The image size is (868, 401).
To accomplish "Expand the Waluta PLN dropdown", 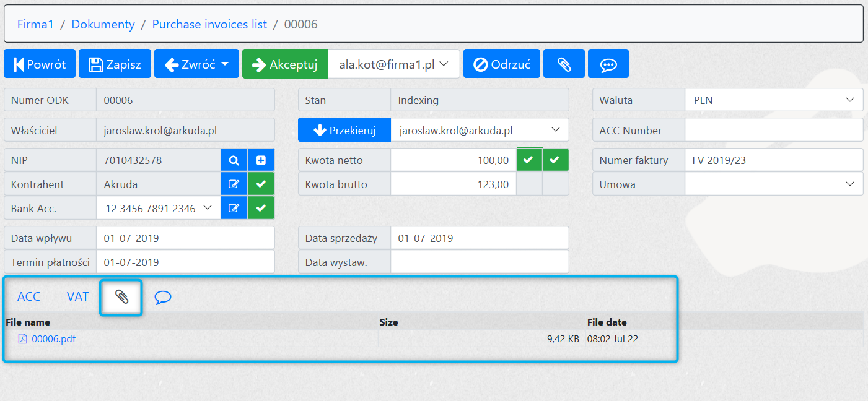I will tap(774, 100).
